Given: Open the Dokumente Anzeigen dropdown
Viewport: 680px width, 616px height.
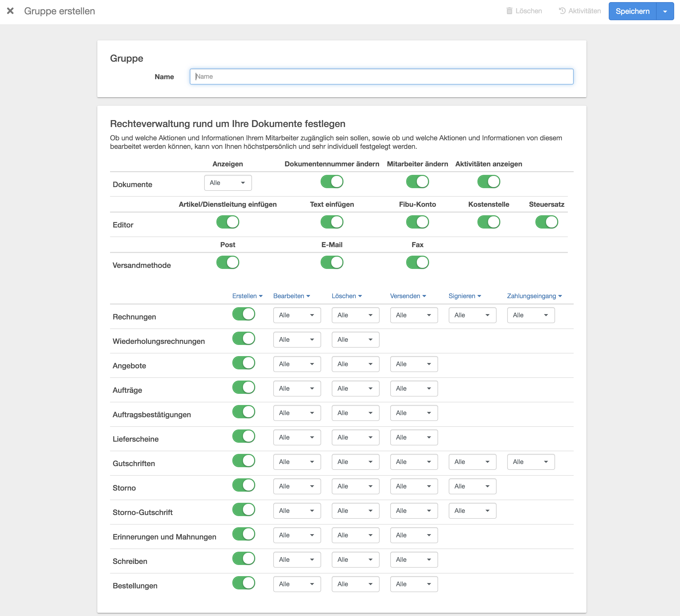Looking at the screenshot, I should point(228,183).
